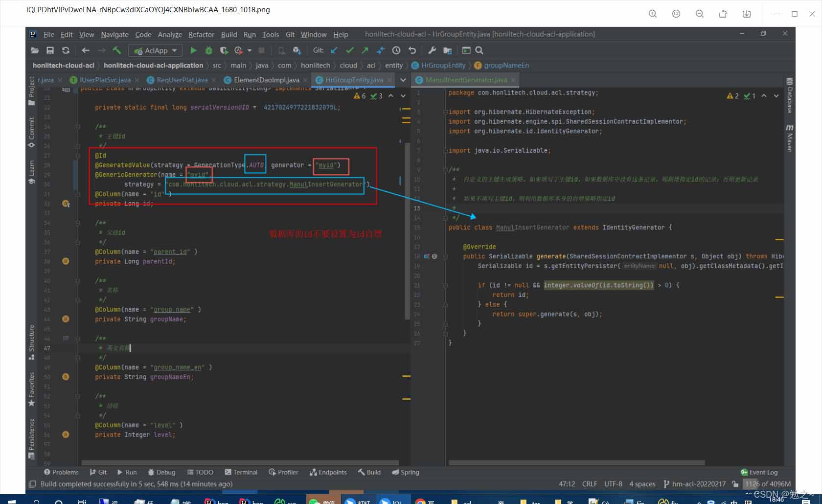Open the Problems tool window
Screen dimensions: 822x504
(x=61, y=472)
